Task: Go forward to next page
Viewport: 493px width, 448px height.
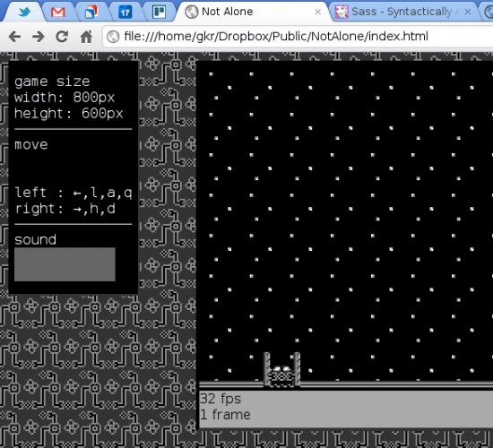Action: click(38, 37)
